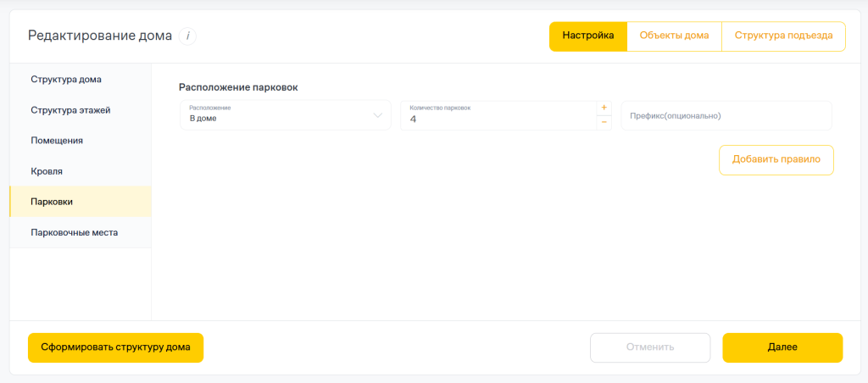Viewport: 868px width, 383px height.
Task: Select Структура дома in sidebar
Action: click(x=81, y=79)
